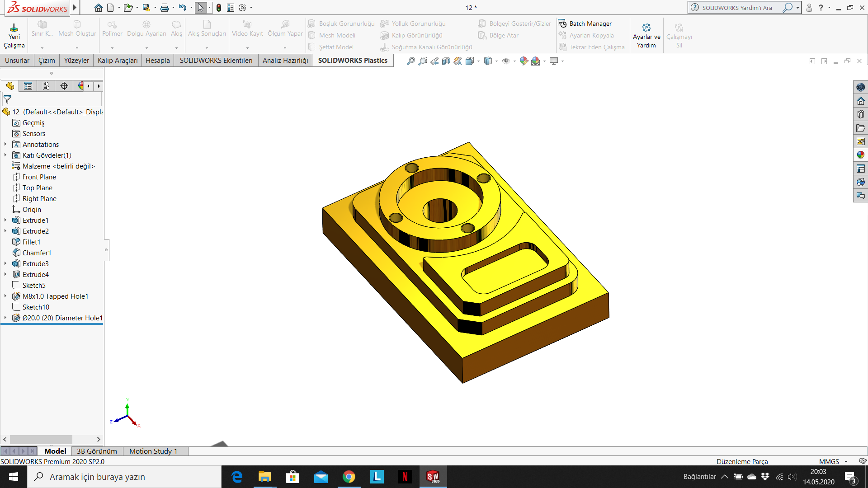Click the Rebuild traffic light icon
The height and width of the screenshot is (488, 868).
[x=219, y=8]
